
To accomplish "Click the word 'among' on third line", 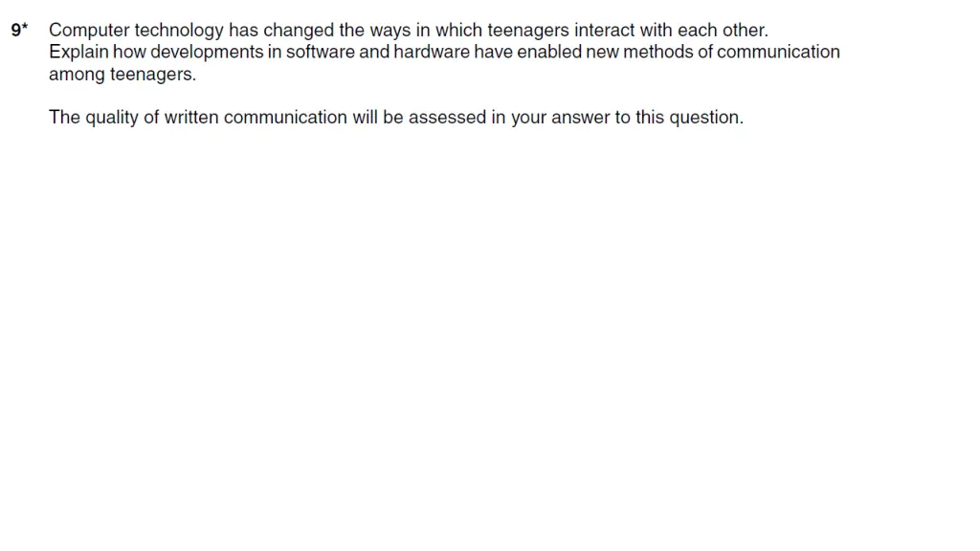I will point(77,75).
